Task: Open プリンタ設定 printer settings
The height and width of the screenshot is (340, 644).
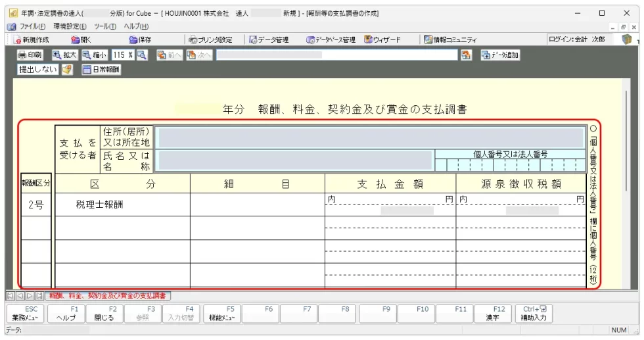Action: (x=210, y=40)
